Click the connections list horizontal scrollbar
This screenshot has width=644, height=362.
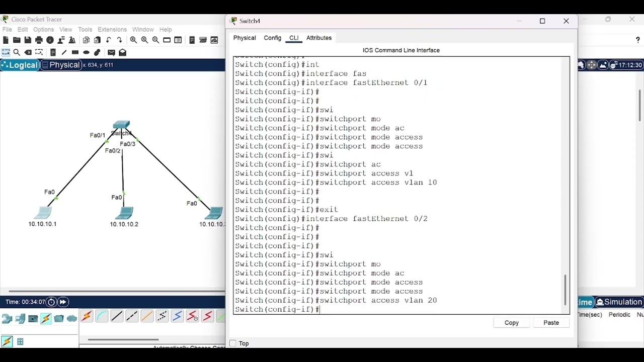[123, 339]
